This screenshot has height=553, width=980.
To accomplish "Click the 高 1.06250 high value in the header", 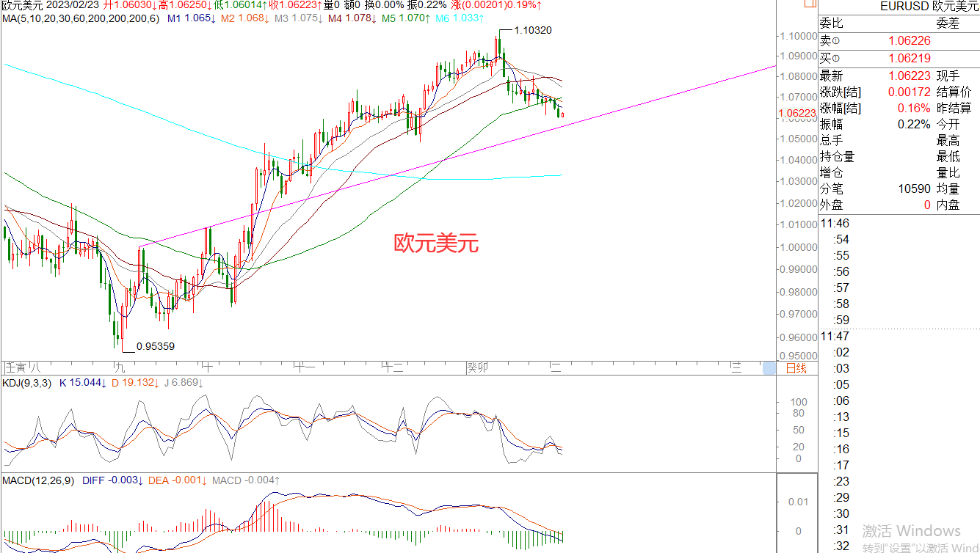I will [x=186, y=5].
